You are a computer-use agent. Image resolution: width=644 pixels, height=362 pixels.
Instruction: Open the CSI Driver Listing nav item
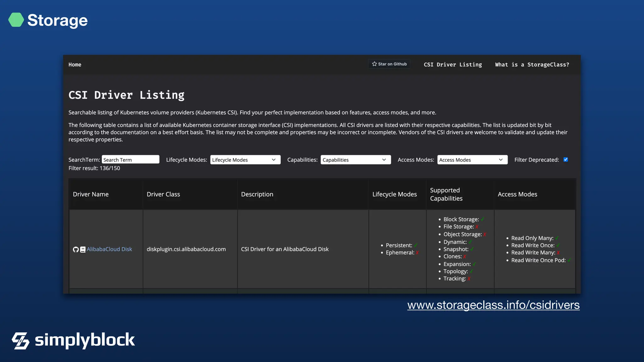[452, 65]
